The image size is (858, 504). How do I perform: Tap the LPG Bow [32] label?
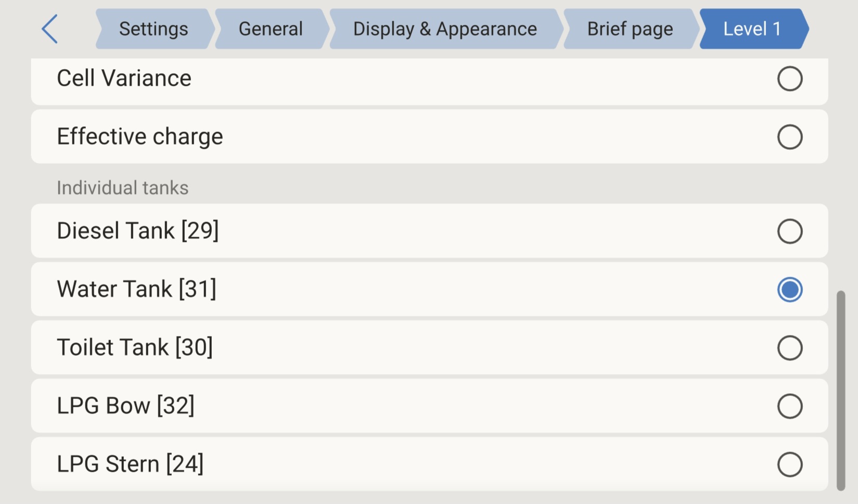pos(125,406)
